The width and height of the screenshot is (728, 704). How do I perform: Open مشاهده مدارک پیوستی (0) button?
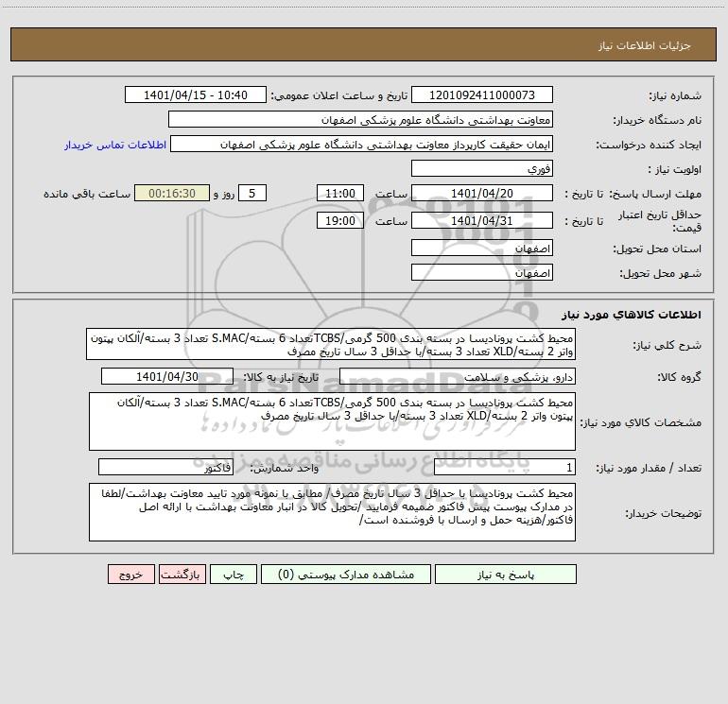coord(346,575)
